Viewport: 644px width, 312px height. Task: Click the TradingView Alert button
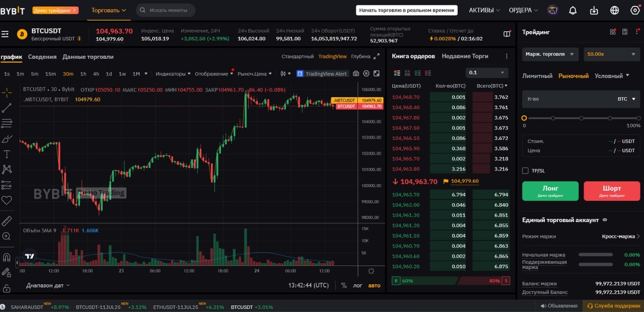click(322, 74)
